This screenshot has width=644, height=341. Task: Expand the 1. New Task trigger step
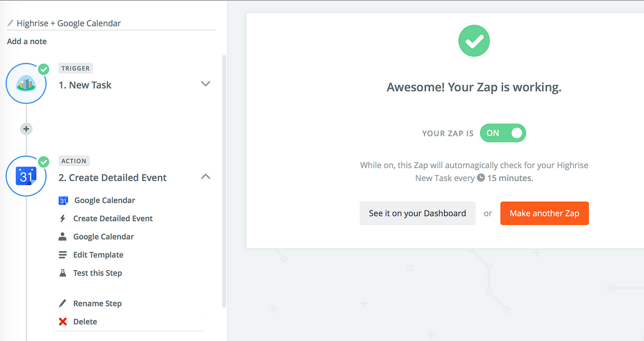pos(206,84)
